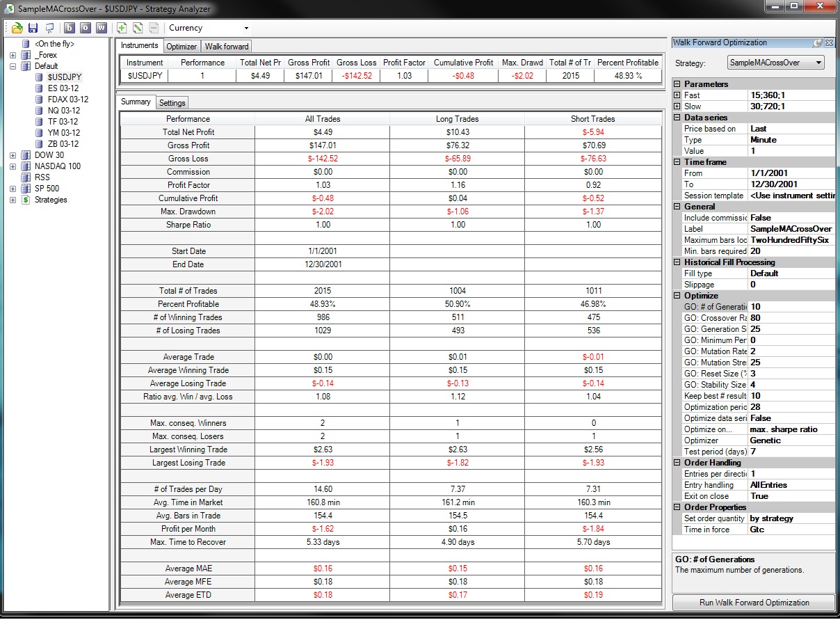Click the instrument icon beside ZB 03-12
Image resolution: width=840 pixels, height=620 pixels.
coord(41,144)
